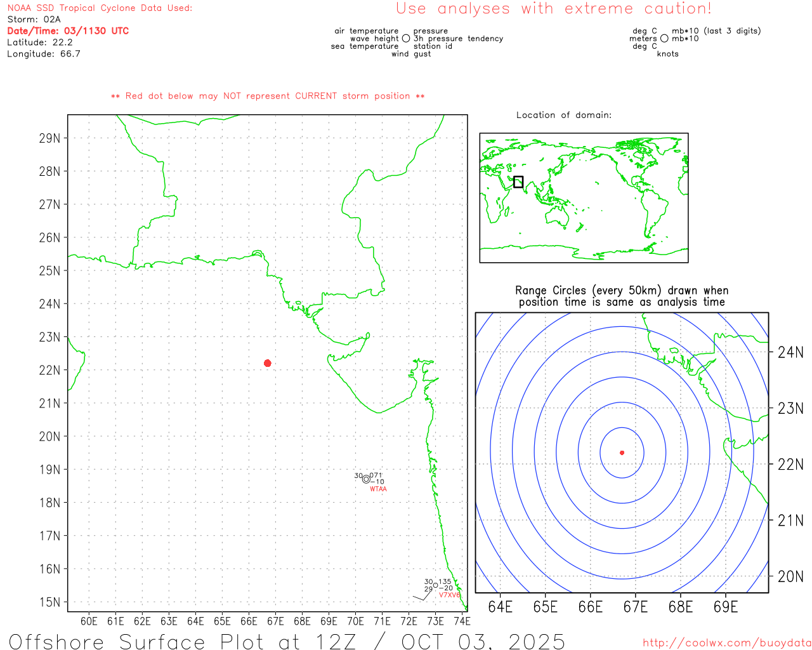812x650 pixels.
Task: Open the coolwx.com buoydata link
Action: click(x=727, y=643)
